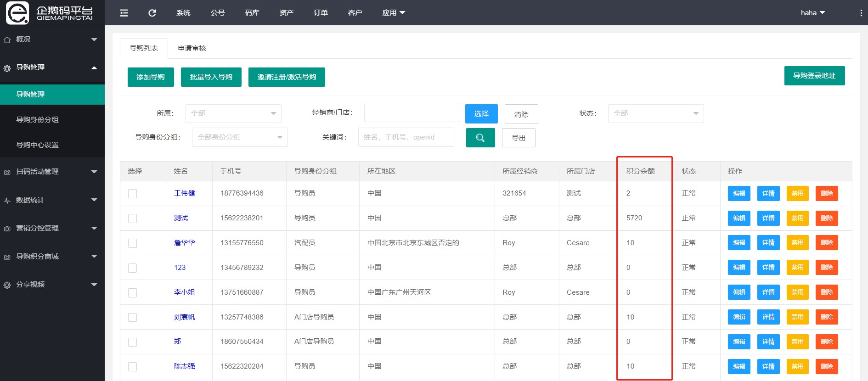This screenshot has width=868, height=381.
Task: Expand the 分享视频 section
Action: click(x=94, y=285)
